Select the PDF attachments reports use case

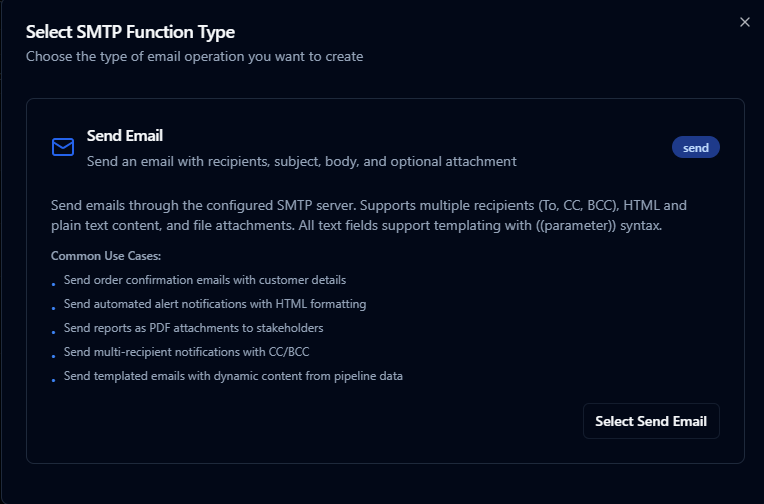pos(193,328)
